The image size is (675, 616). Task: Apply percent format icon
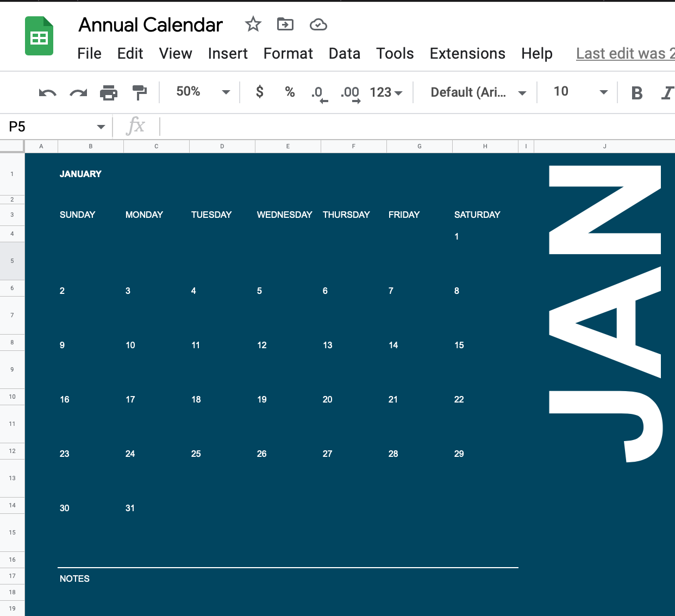click(x=290, y=92)
